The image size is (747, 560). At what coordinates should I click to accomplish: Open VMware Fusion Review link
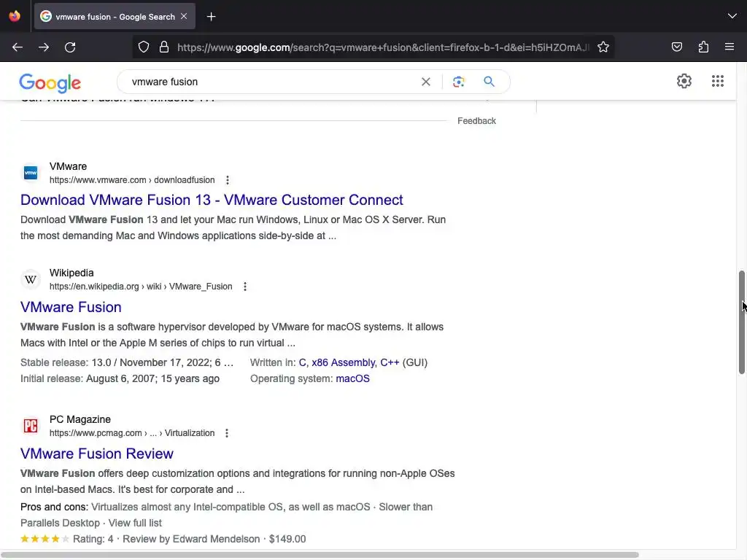pyautogui.click(x=97, y=454)
